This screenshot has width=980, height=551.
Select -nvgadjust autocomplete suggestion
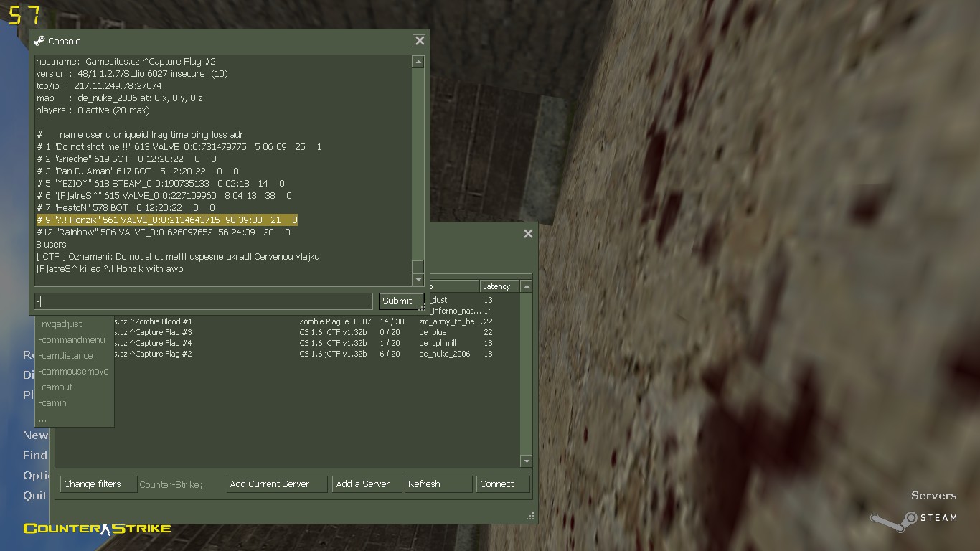[60, 324]
